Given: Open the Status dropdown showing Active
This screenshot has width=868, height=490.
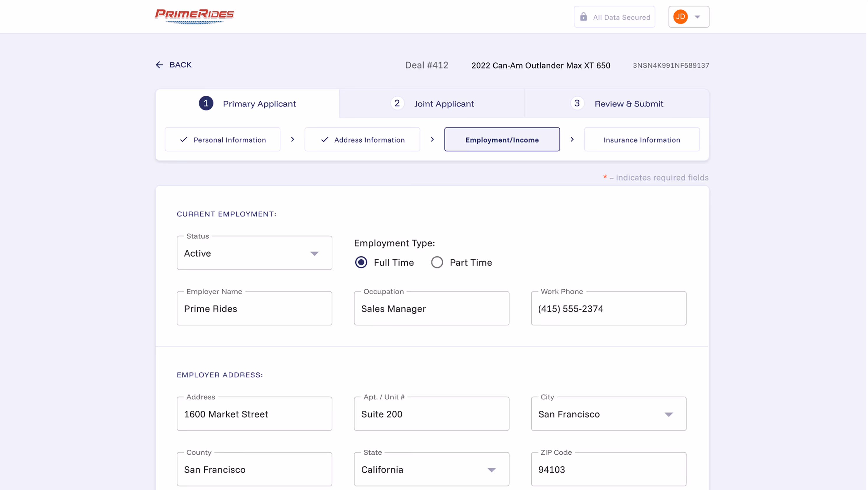Looking at the screenshot, I should tap(254, 253).
